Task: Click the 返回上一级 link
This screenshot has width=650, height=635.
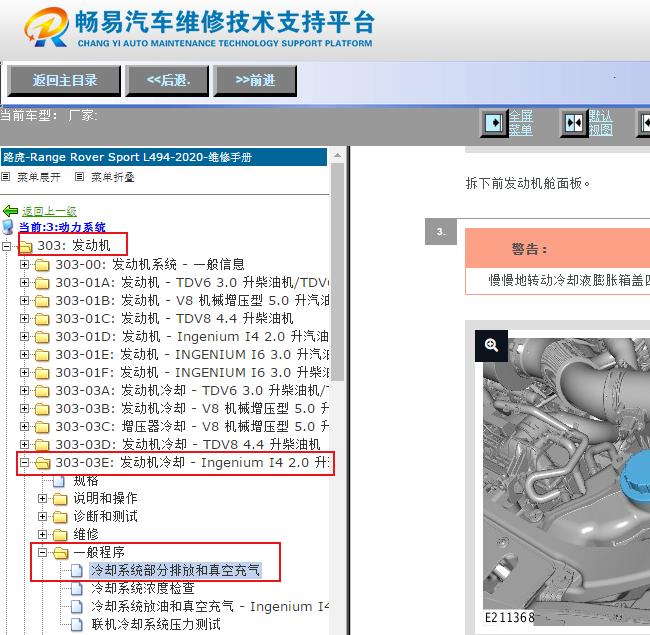Action: pyautogui.click(x=49, y=211)
